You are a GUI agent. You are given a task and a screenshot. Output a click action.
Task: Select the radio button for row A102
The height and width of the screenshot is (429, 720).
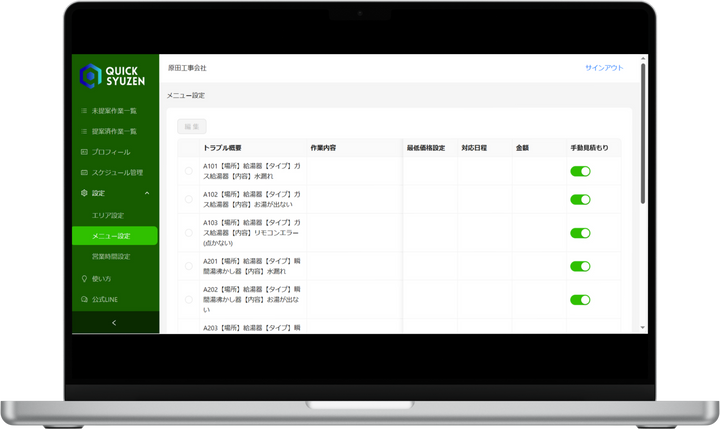pos(189,200)
